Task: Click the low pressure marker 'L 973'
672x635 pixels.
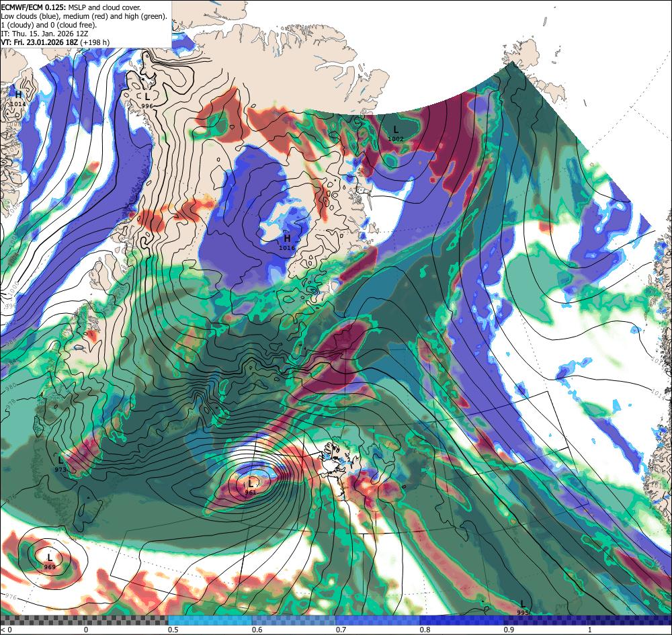Action: click(x=61, y=464)
